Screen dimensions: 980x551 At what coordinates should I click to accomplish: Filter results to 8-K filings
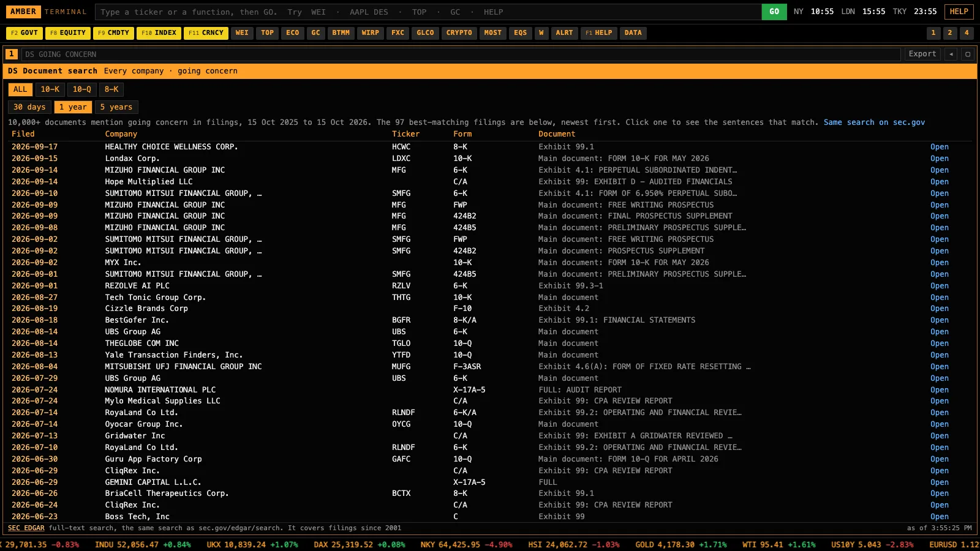[x=111, y=89]
